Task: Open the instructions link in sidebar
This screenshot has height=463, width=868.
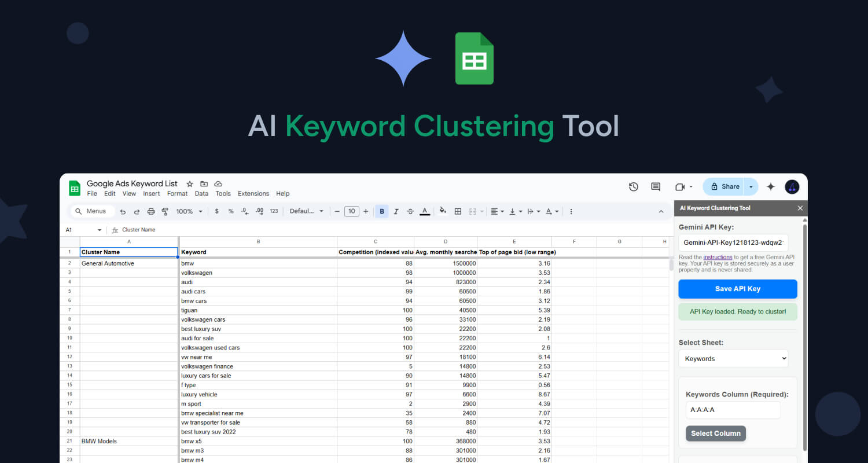Action: (718, 257)
